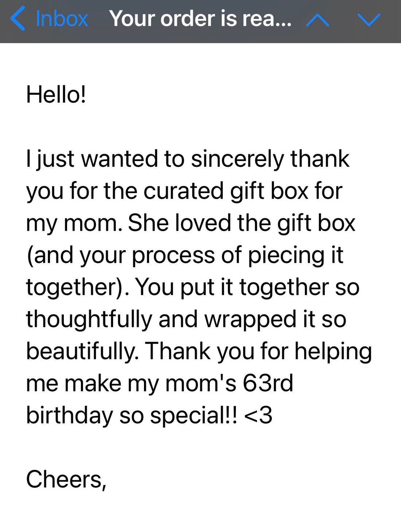Go to next message with down arrow
This screenshot has width=401, height=532.
369,20
